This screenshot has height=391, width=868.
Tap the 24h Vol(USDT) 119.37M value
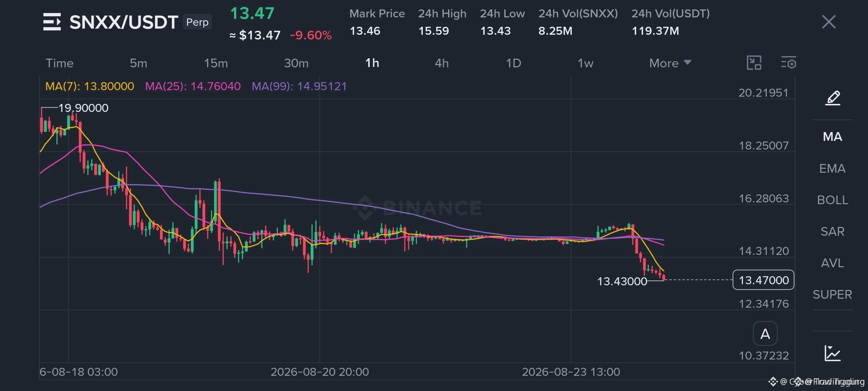pyautogui.click(x=655, y=31)
